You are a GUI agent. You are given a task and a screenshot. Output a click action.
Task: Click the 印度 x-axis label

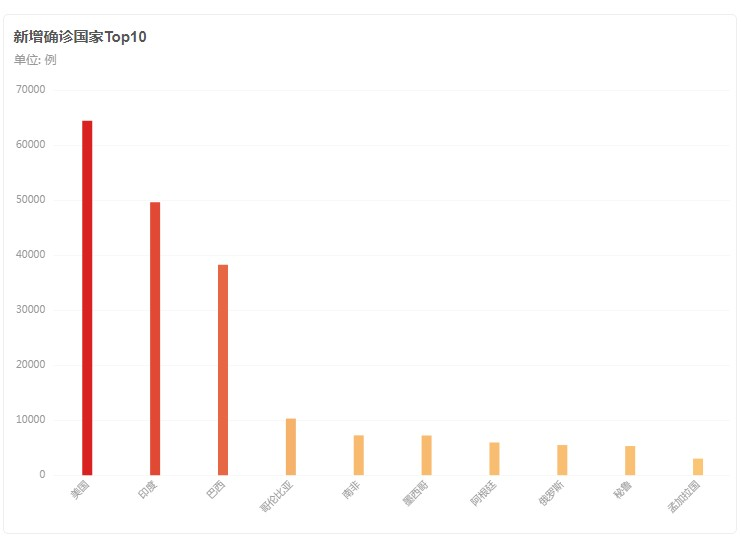pyautogui.click(x=149, y=489)
